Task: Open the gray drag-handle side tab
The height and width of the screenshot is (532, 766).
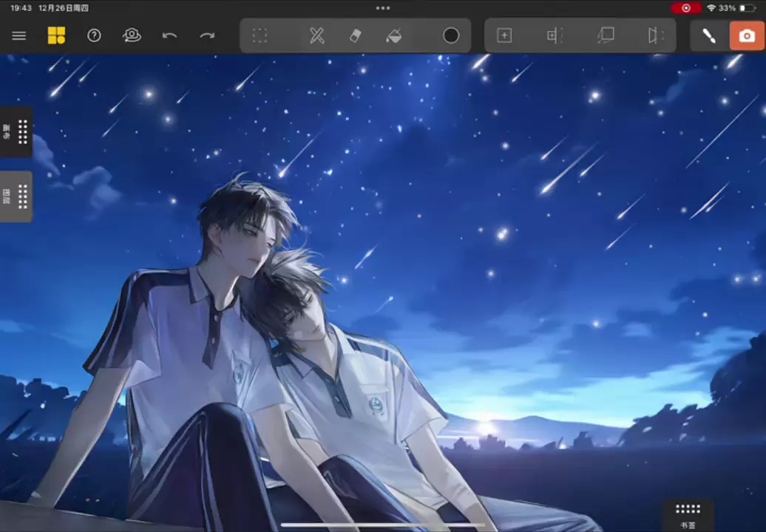Action: point(16,197)
